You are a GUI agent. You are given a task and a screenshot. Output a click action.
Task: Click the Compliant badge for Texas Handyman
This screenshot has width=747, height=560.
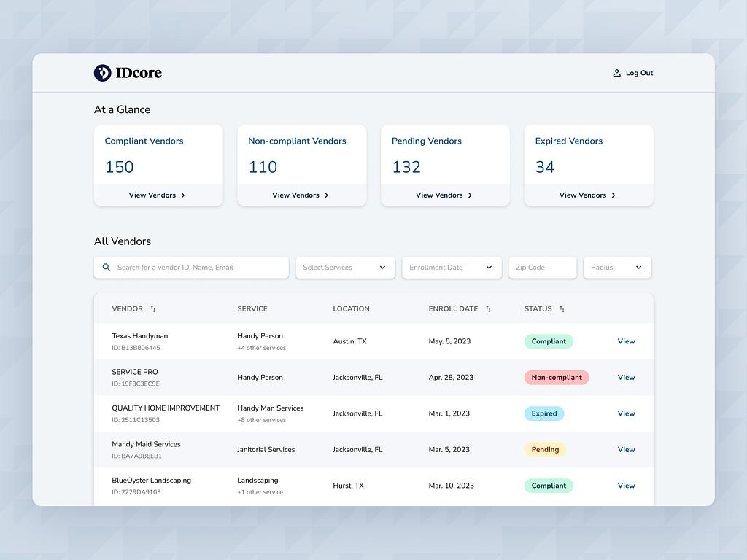[x=549, y=341]
